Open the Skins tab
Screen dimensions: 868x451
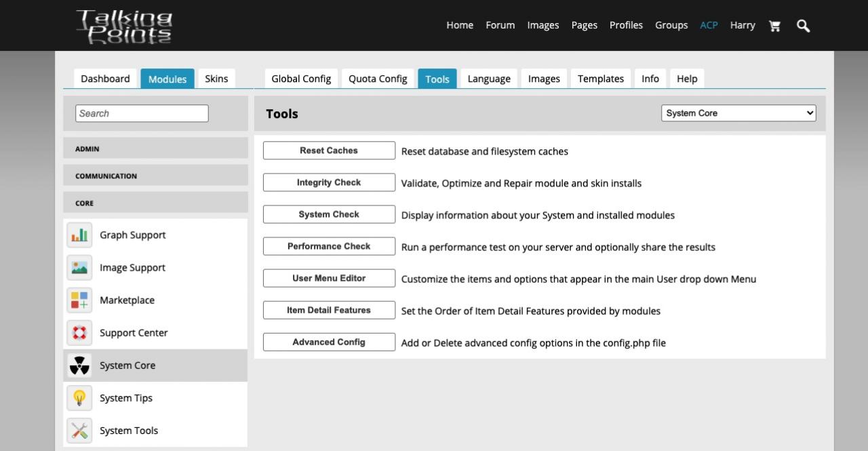point(216,79)
